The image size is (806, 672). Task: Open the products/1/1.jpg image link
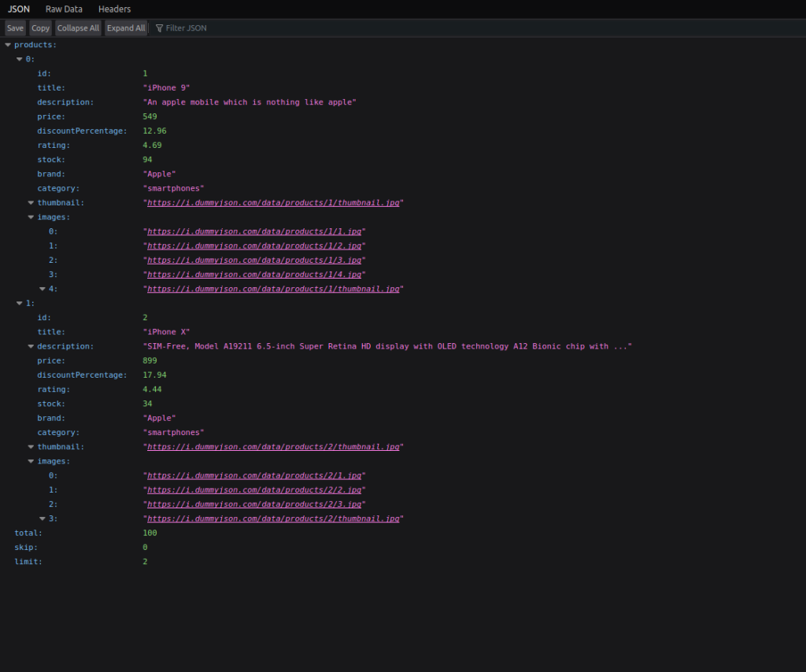253,231
